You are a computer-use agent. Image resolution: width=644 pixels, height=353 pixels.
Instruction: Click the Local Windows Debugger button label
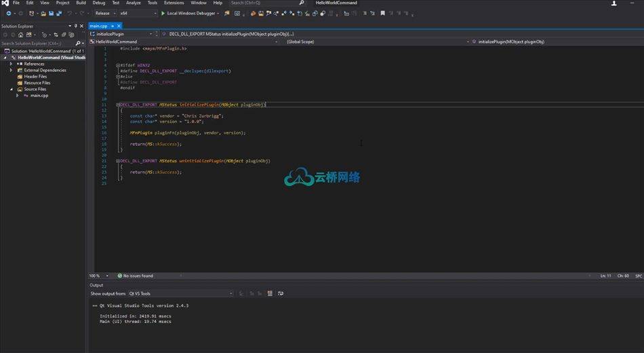(191, 13)
